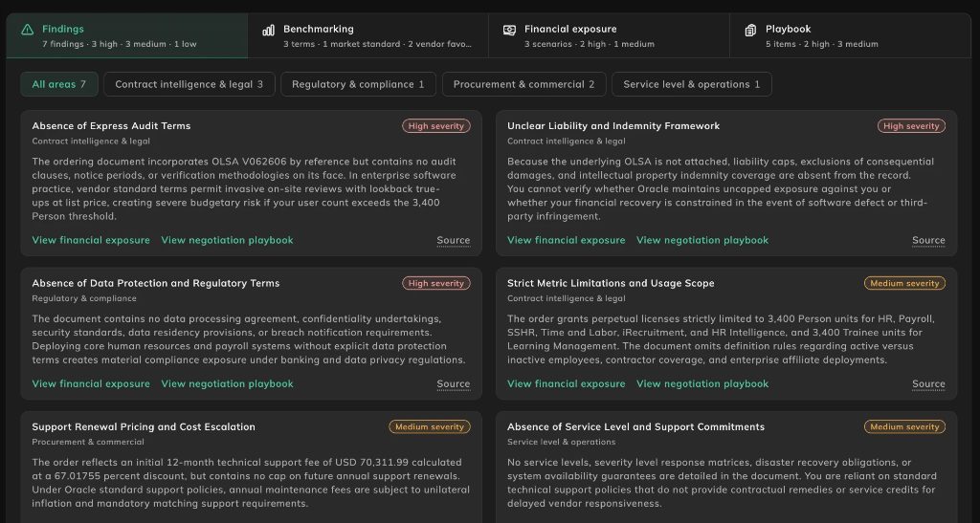980x523 pixels.
Task: Click Medium severity badge on Support Renewal Pricing
Action: 430,426
